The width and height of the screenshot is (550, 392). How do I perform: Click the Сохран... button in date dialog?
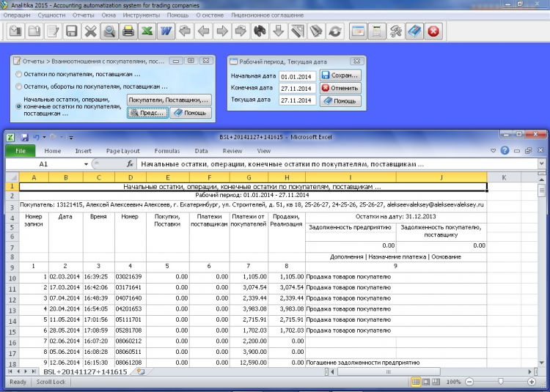(x=340, y=75)
